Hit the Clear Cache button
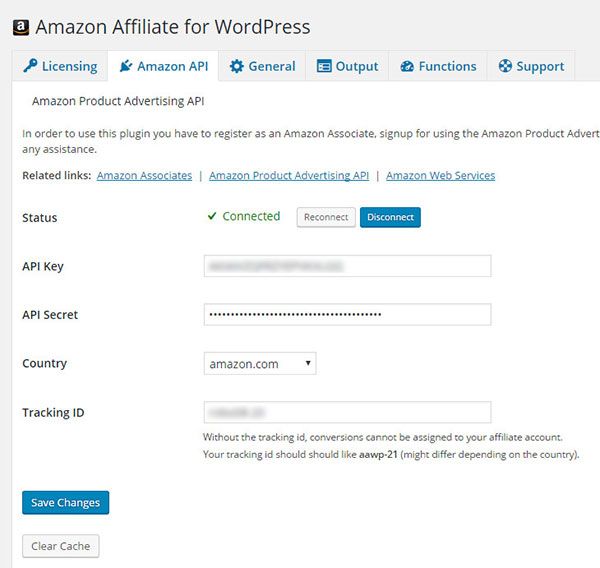The height and width of the screenshot is (568, 600). (x=60, y=546)
